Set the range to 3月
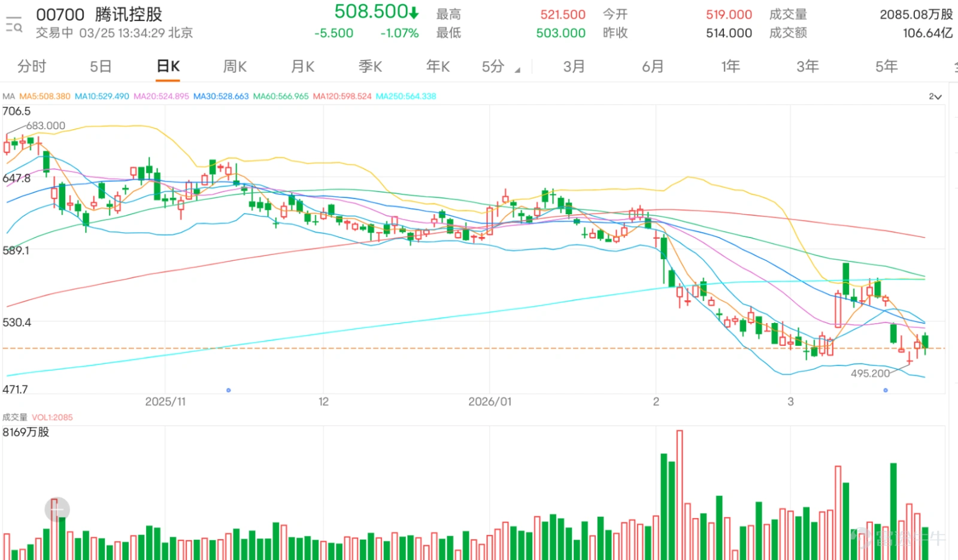 [574, 66]
